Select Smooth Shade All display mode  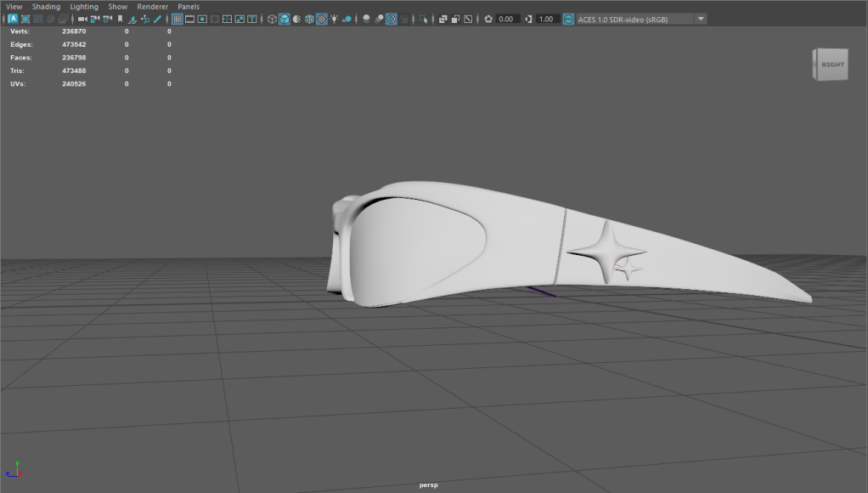coord(285,19)
